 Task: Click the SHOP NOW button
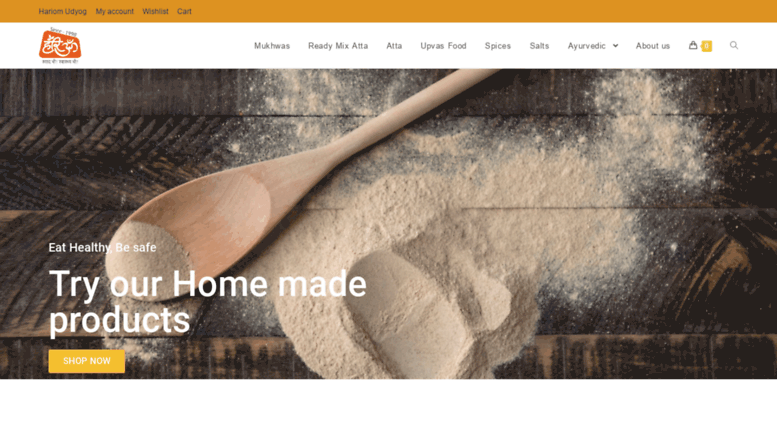pos(87,361)
